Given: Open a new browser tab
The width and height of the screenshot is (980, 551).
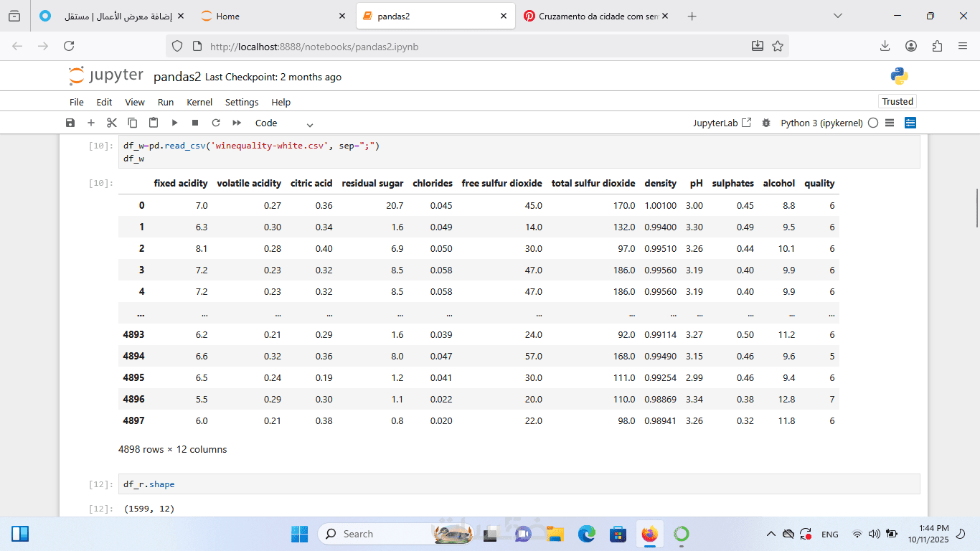Looking at the screenshot, I should point(692,16).
